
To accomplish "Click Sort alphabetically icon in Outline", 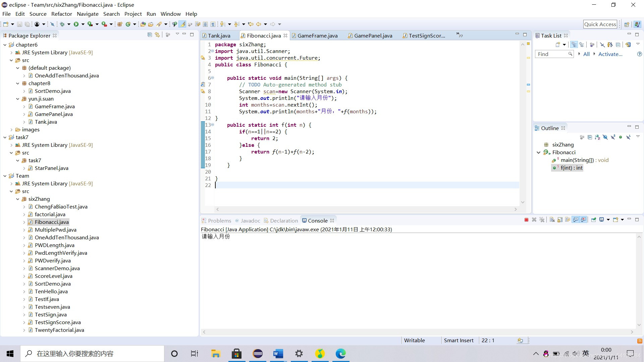I will pyautogui.click(x=597, y=137).
